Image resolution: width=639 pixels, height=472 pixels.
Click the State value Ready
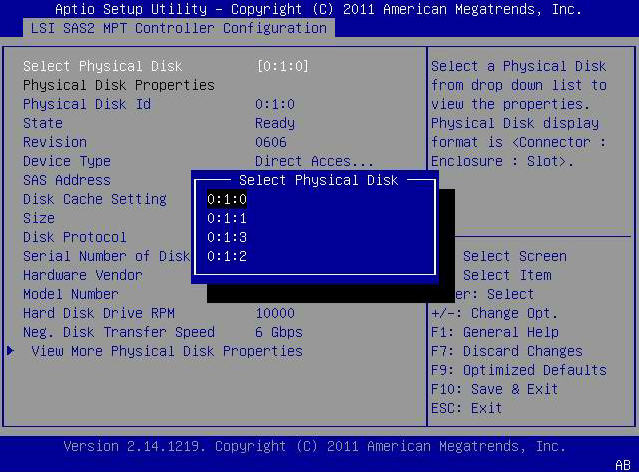275,123
